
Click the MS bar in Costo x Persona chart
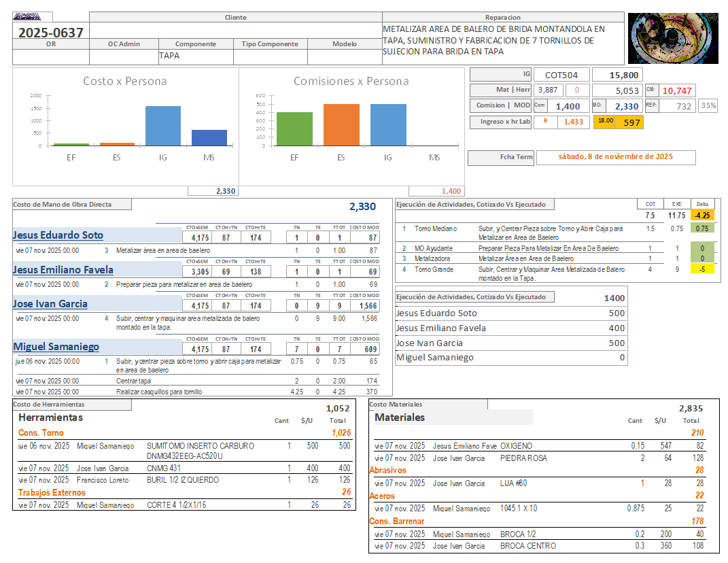point(209,137)
